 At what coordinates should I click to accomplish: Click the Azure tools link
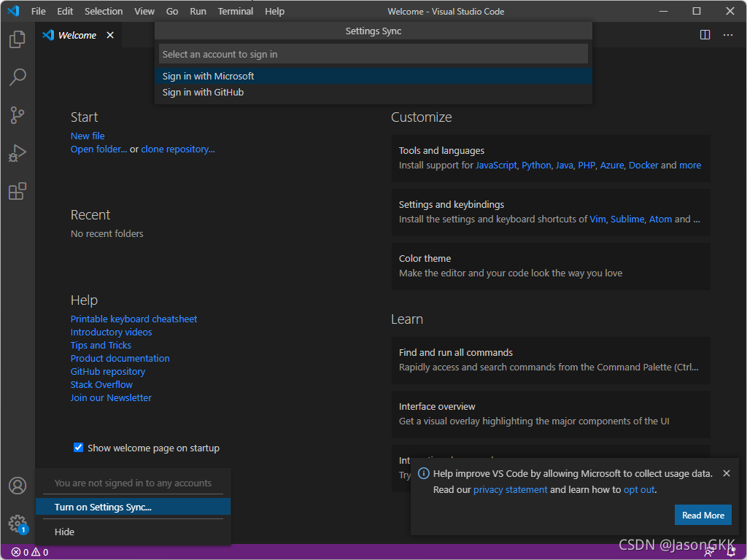[x=612, y=166]
